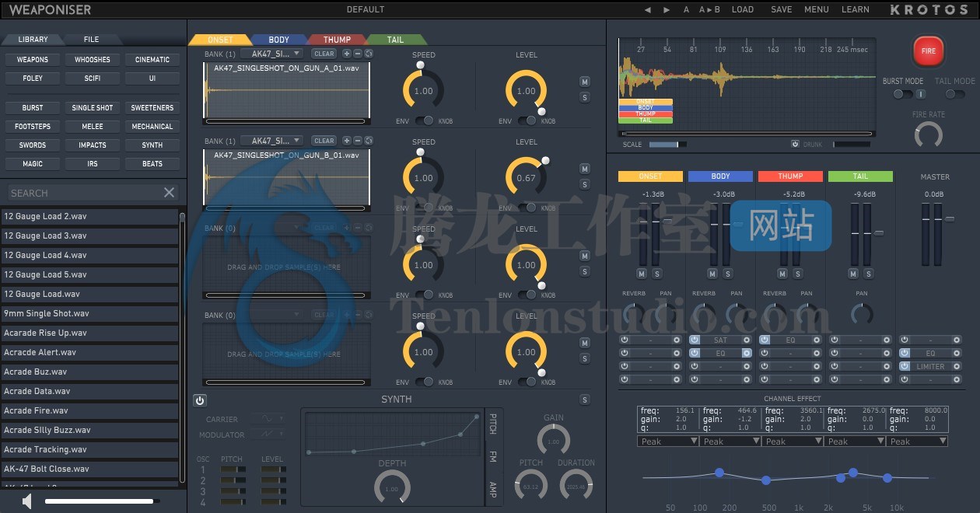980x513 pixels.
Task: Filter library by Whooshes category
Action: coord(93,60)
